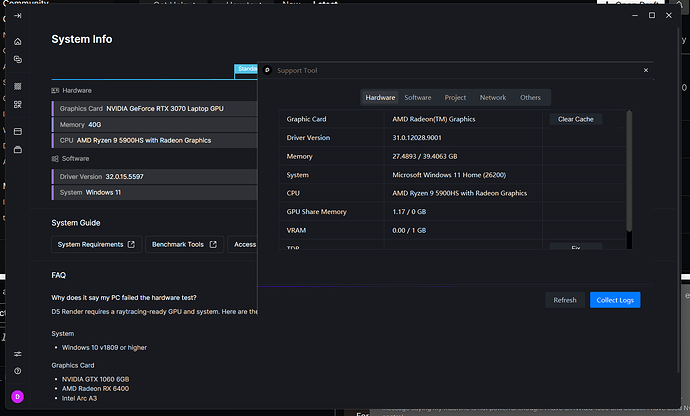Click the System Guide heading
The height and width of the screenshot is (416, 690).
[76, 223]
